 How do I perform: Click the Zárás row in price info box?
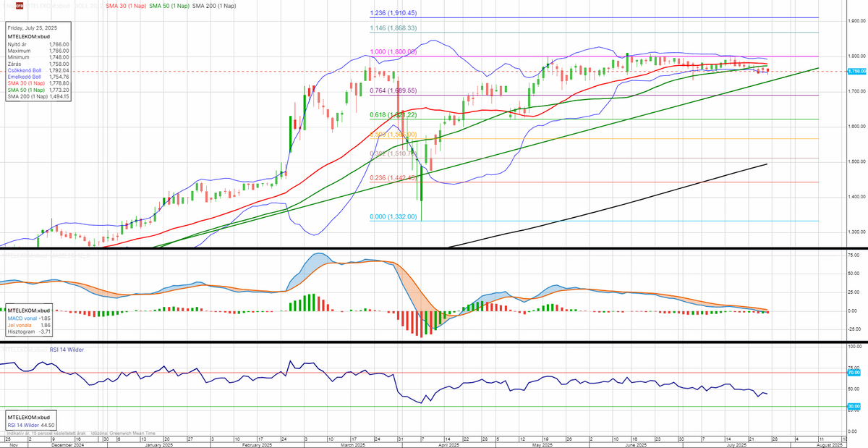[38, 64]
